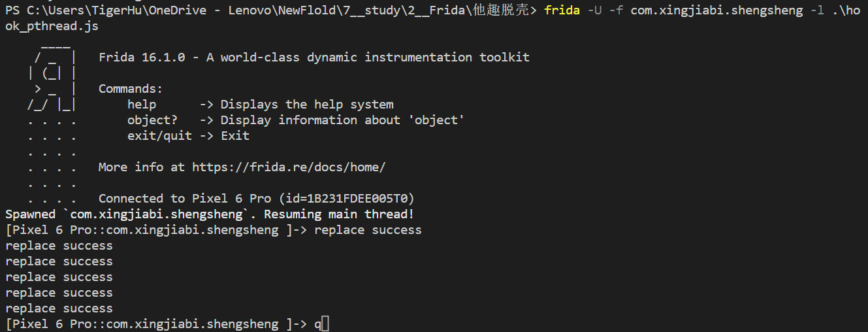Click com.xingjiabi.shengsheng argument in command
Screen dimensions: 868x332
click(x=716, y=11)
